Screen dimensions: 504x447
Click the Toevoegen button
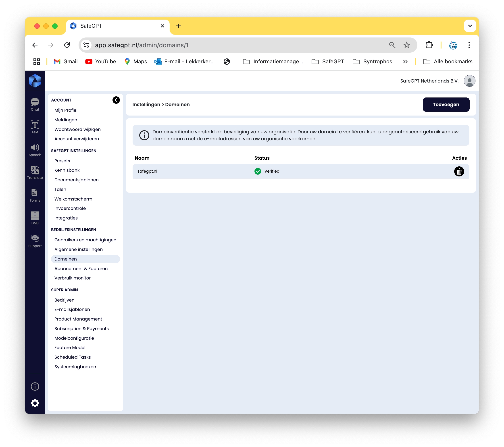446,104
